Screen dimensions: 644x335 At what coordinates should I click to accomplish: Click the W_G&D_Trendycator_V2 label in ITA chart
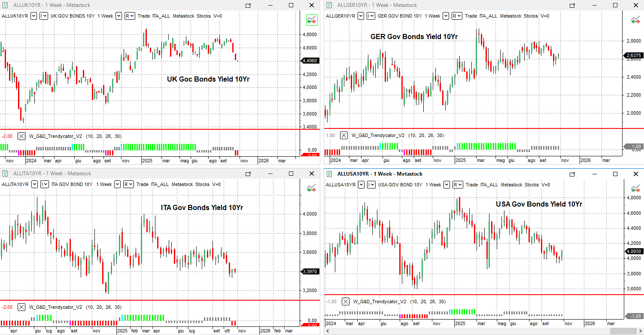(55, 307)
